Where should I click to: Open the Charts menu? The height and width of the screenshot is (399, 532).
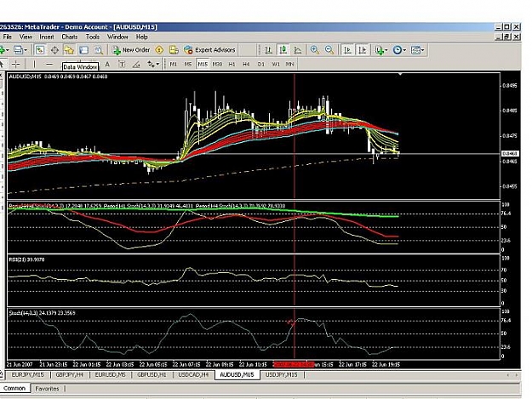coord(70,37)
